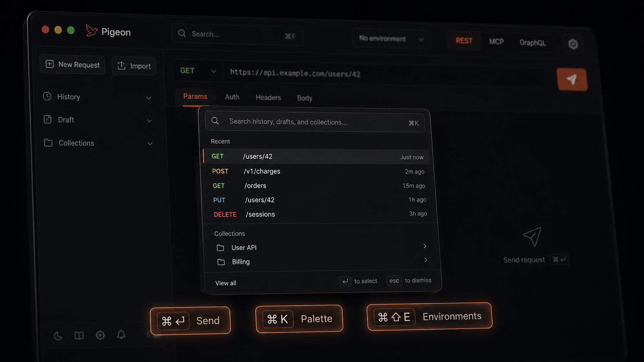Viewport: 644px width, 362px height.
Task: Expand the Billing collection arrow
Action: tap(426, 260)
